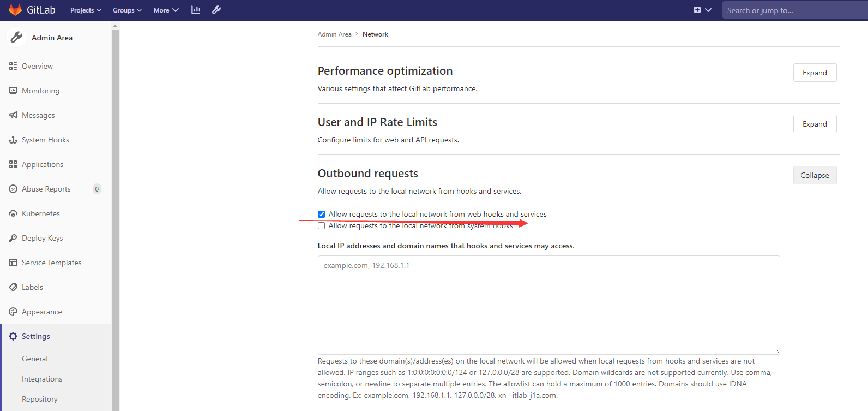Focus the Search or jump to field
Viewport: 868px width, 411px height.
point(795,10)
